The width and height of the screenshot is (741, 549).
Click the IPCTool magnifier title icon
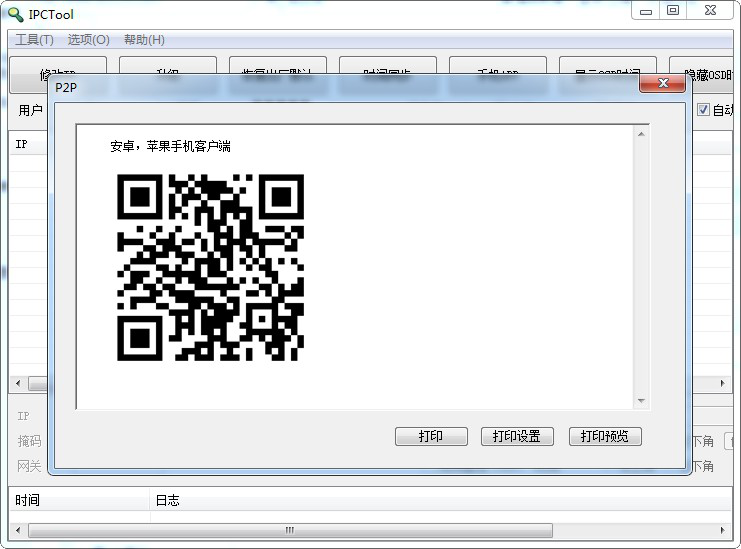16,15
